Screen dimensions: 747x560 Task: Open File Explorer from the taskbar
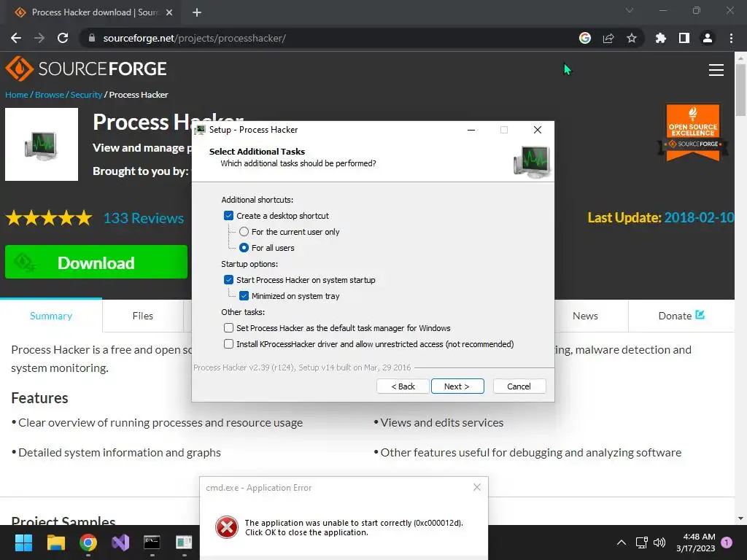(55, 542)
